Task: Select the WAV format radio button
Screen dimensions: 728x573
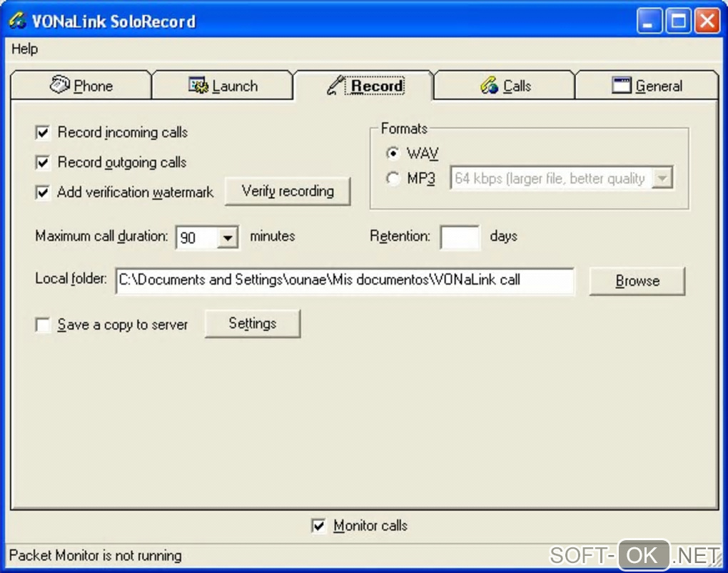Action: coord(393,153)
